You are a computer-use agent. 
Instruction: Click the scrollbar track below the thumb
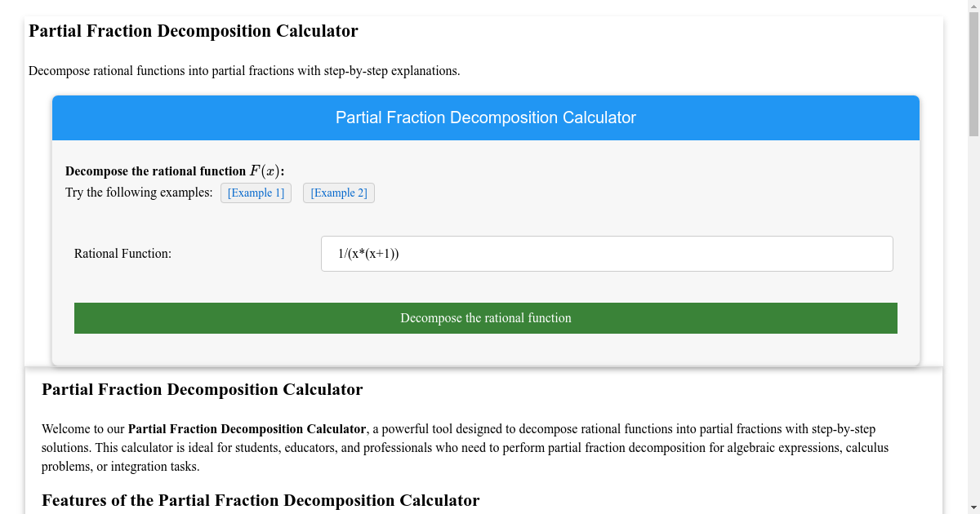pos(973,326)
